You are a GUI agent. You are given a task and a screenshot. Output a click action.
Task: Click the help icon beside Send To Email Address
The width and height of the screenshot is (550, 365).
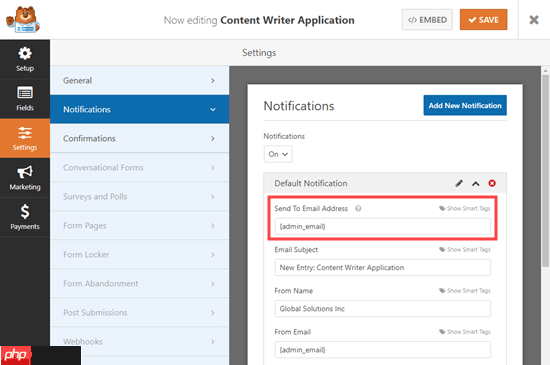358,208
